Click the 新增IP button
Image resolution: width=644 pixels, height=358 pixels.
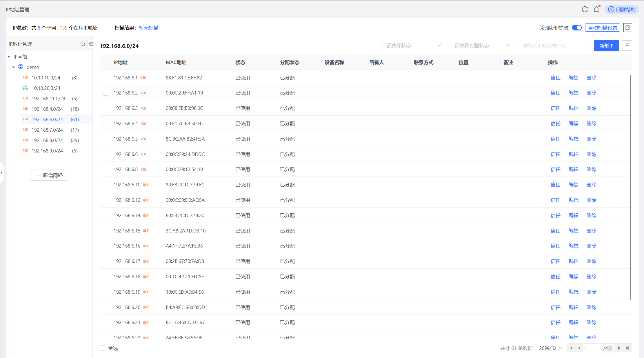point(606,45)
